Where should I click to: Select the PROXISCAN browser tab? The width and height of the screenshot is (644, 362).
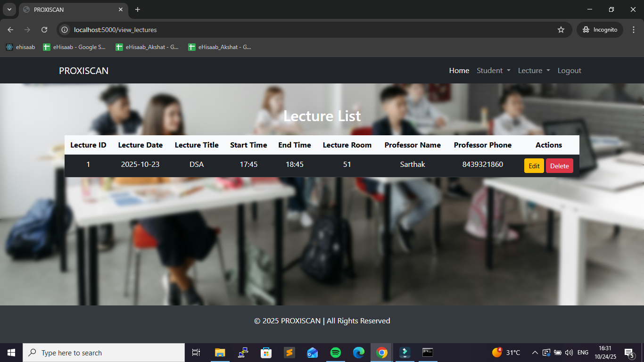[71, 9]
